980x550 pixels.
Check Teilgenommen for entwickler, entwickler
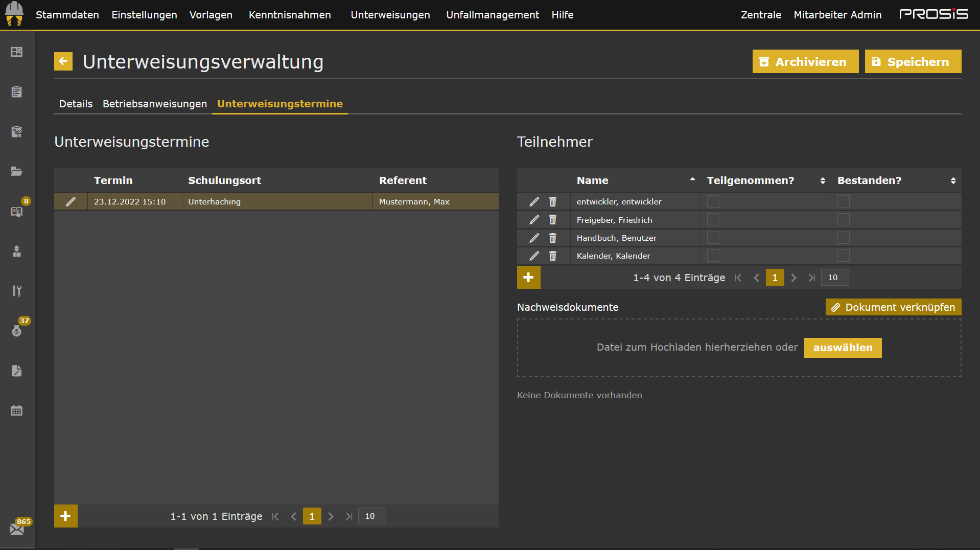[713, 202]
